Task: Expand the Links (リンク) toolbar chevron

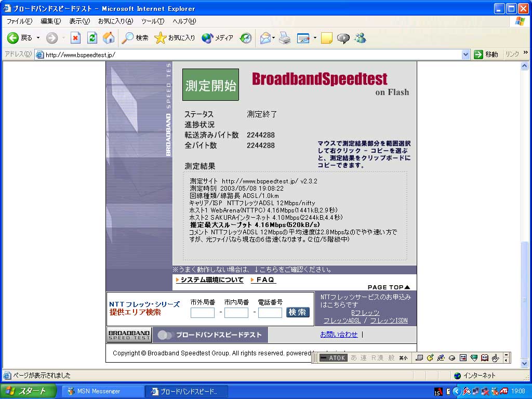Action: pyautogui.click(x=526, y=52)
